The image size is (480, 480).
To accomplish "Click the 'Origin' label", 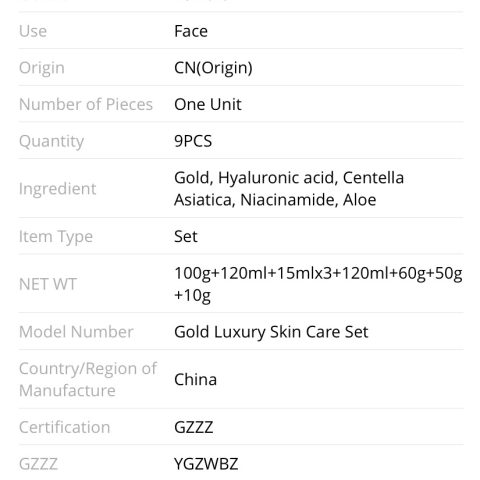I will (42, 68).
